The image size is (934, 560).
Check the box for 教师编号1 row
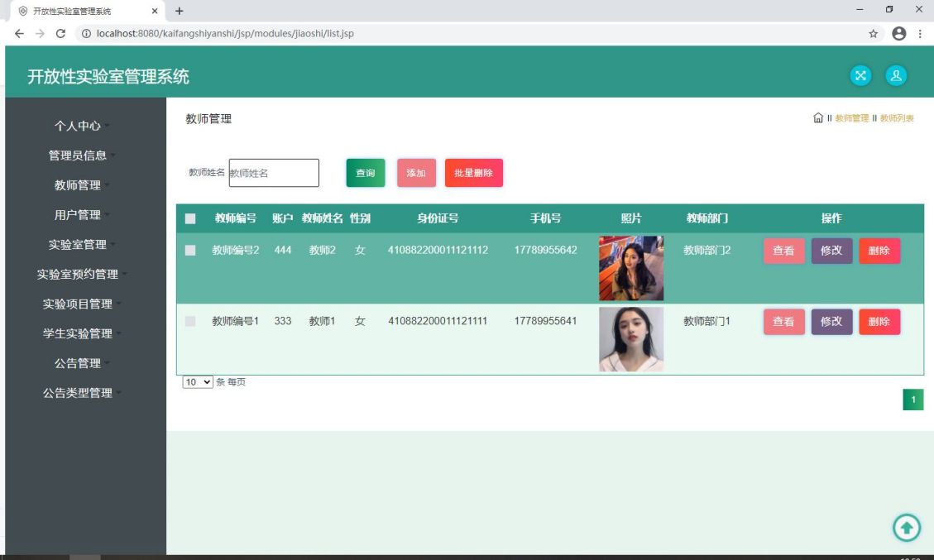(x=190, y=321)
